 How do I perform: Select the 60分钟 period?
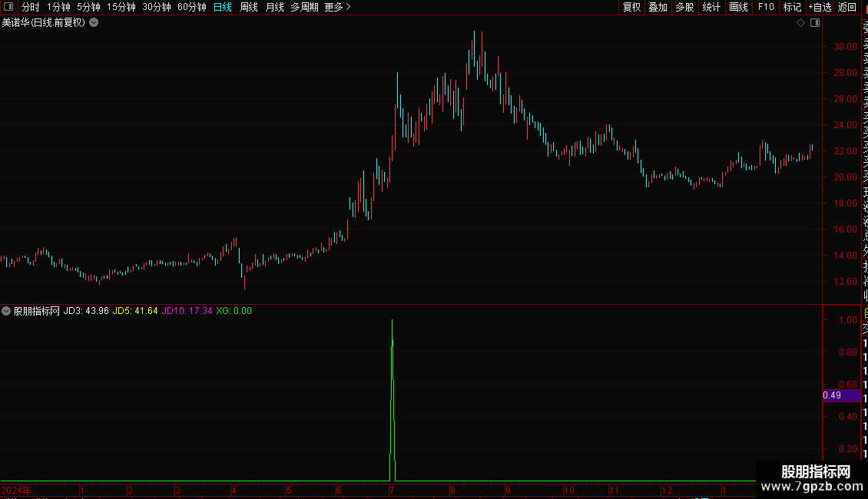(192, 7)
